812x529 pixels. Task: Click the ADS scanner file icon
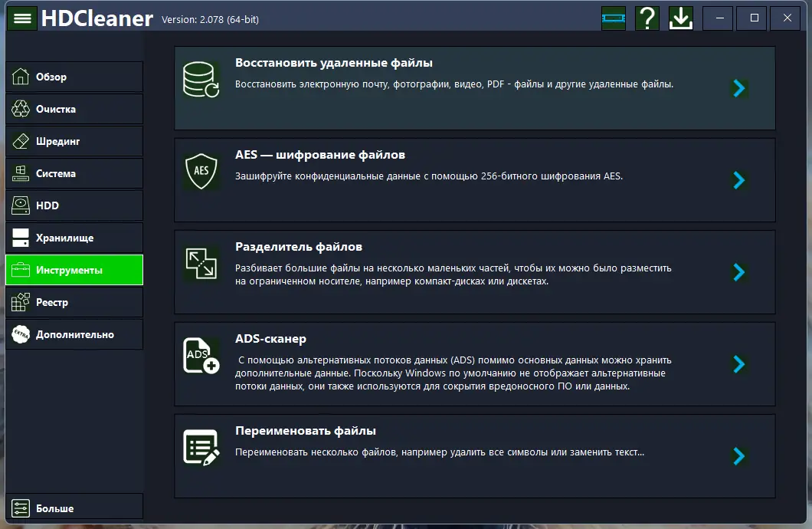(x=201, y=356)
